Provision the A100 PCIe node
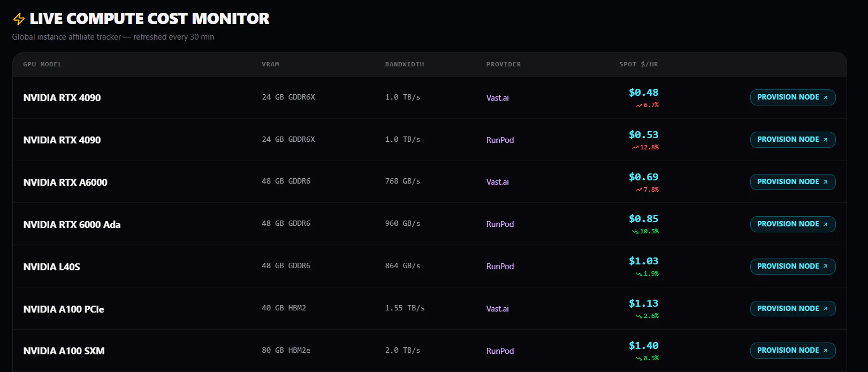The image size is (868, 372). pyautogui.click(x=793, y=309)
